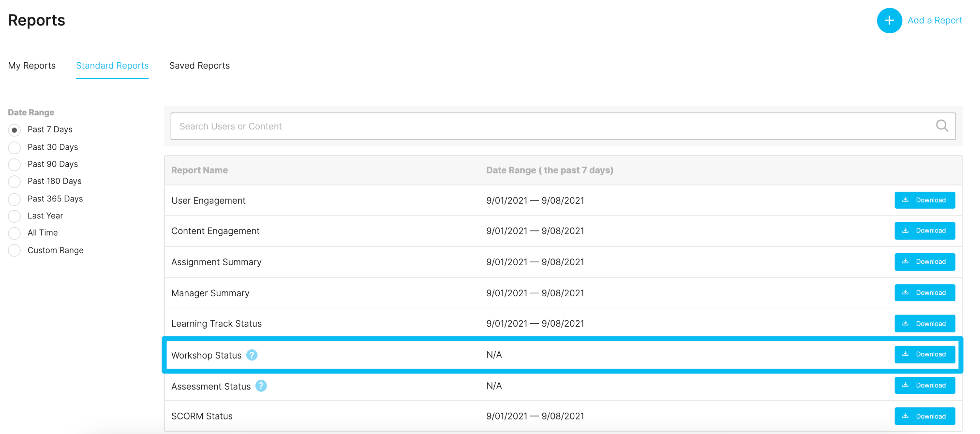
Task: Go to the Saved Reports tab
Action: click(x=199, y=66)
